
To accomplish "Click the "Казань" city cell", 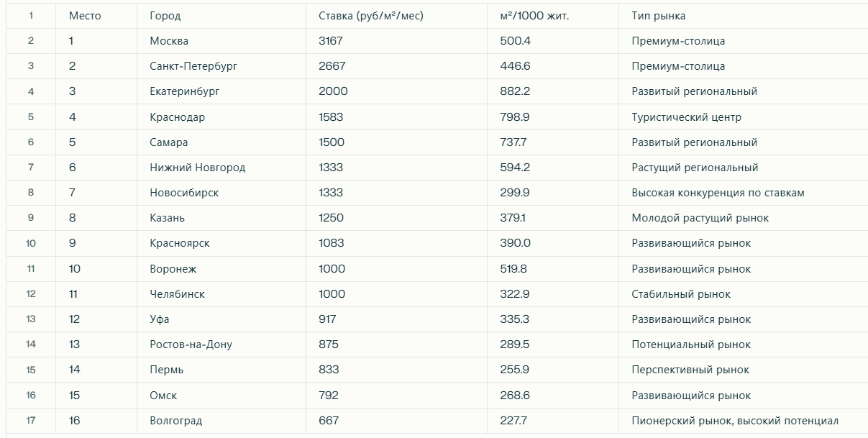I will pyautogui.click(x=168, y=218).
